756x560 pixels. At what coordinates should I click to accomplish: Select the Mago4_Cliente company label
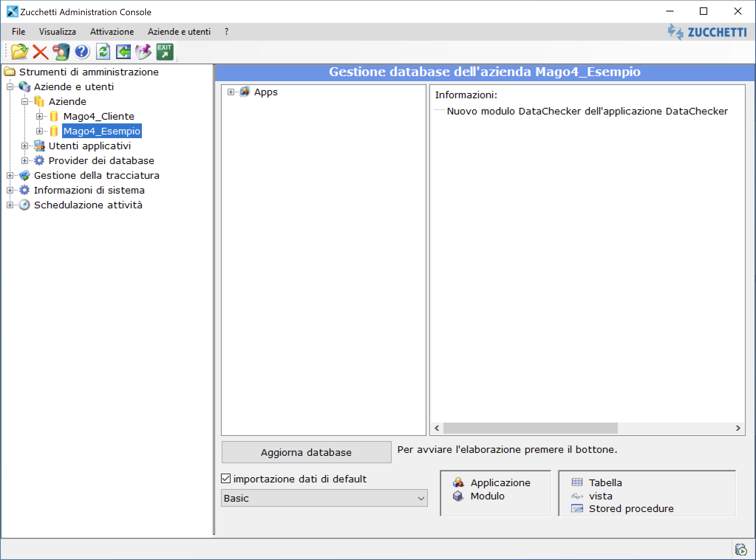coord(99,116)
